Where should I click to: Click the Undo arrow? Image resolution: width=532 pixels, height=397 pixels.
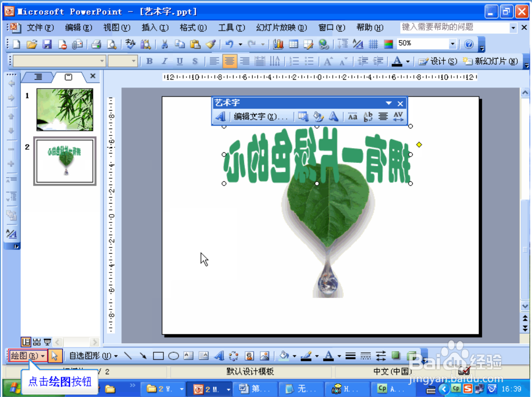coord(230,44)
